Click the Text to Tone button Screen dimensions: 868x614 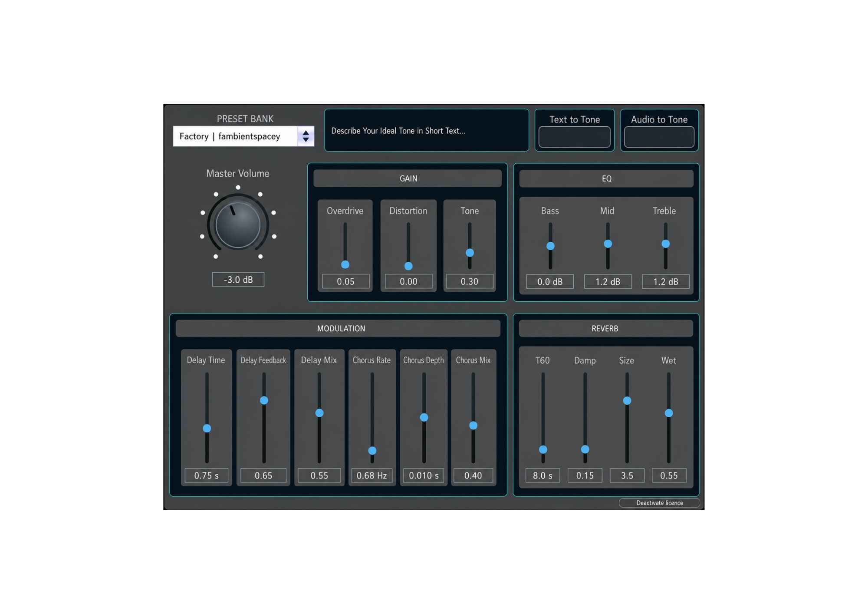click(x=574, y=137)
